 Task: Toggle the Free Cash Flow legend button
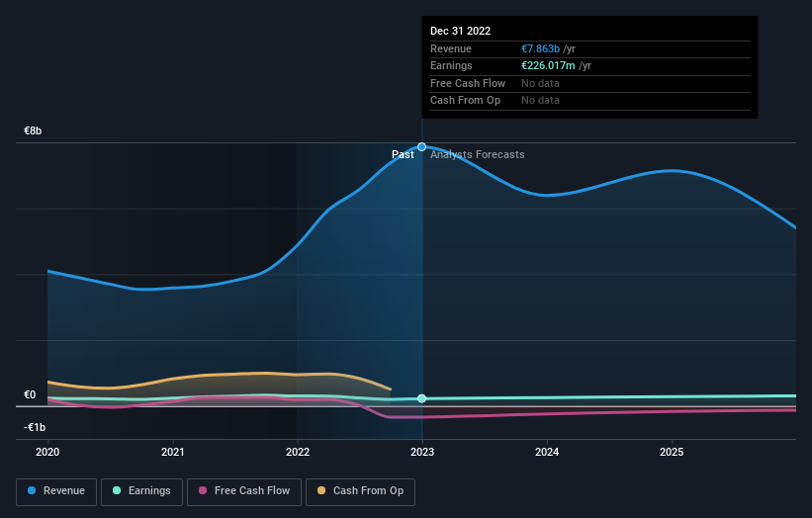point(244,491)
